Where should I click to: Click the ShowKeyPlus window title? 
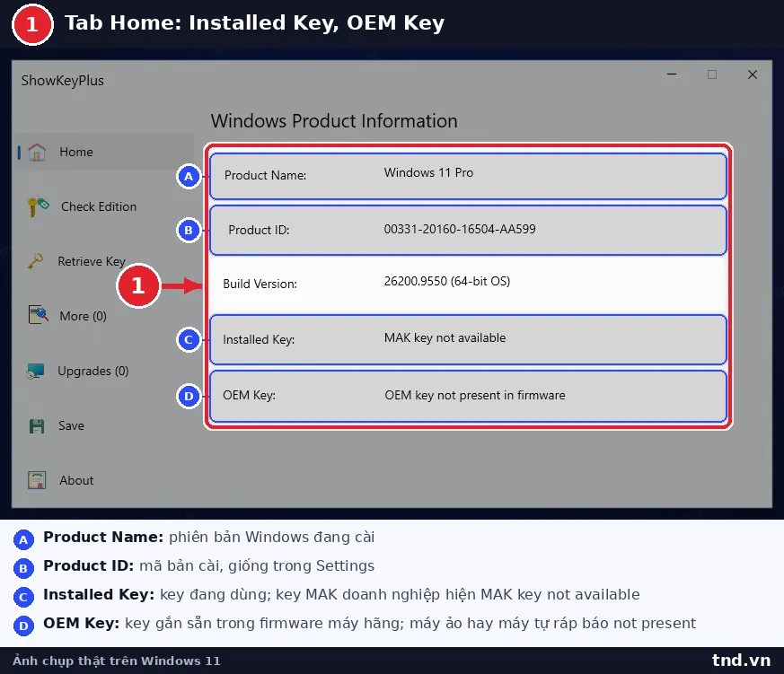point(63,81)
